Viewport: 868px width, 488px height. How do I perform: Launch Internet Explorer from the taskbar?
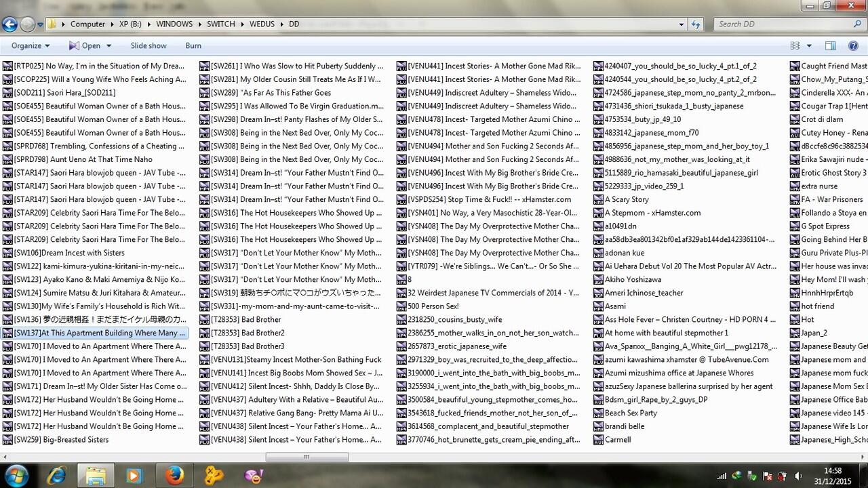pos(57,476)
